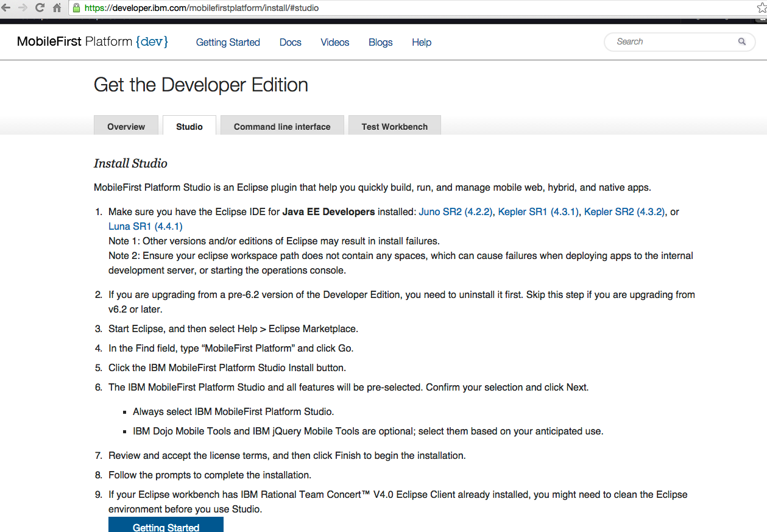Click the 'In the Find field' step text
Viewport: 767px width, 532px height.
(x=231, y=348)
